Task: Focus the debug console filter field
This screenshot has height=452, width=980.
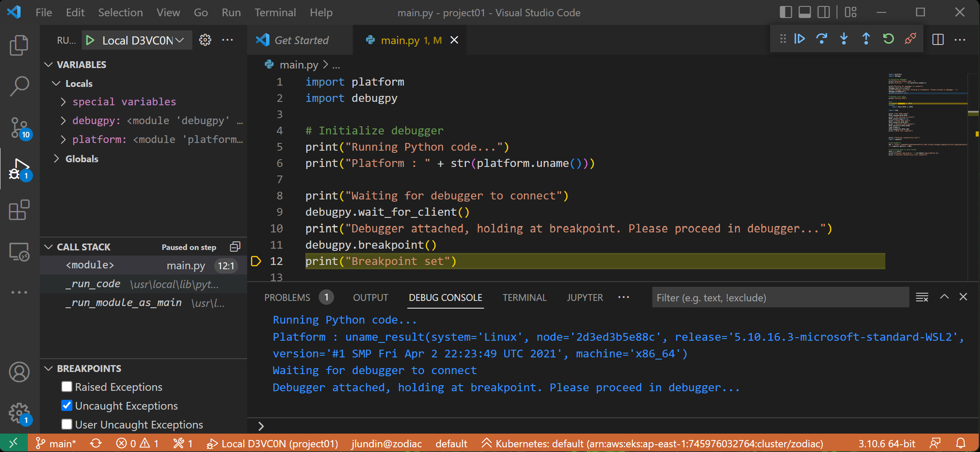Action: point(780,298)
